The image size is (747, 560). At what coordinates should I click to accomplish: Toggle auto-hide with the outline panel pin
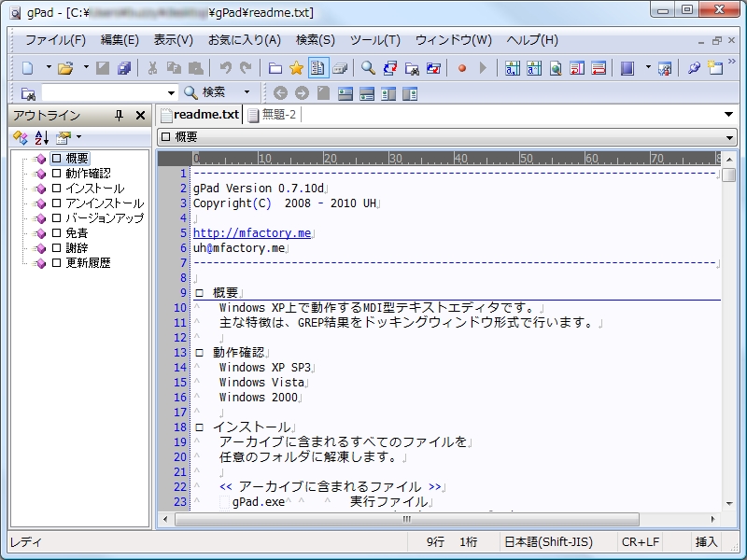pos(119,115)
